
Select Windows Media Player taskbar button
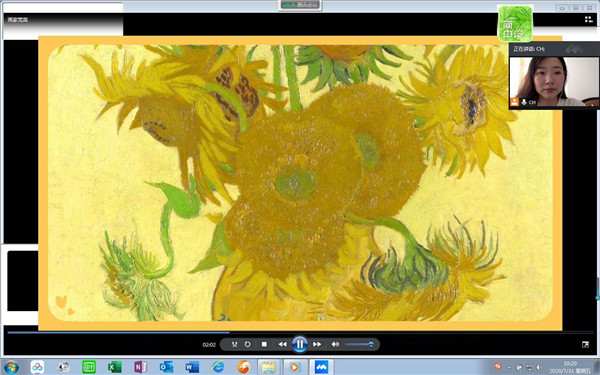295,367
